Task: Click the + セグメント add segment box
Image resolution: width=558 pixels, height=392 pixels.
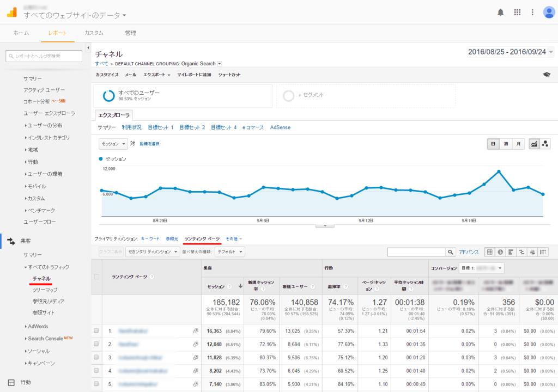Action: point(366,96)
